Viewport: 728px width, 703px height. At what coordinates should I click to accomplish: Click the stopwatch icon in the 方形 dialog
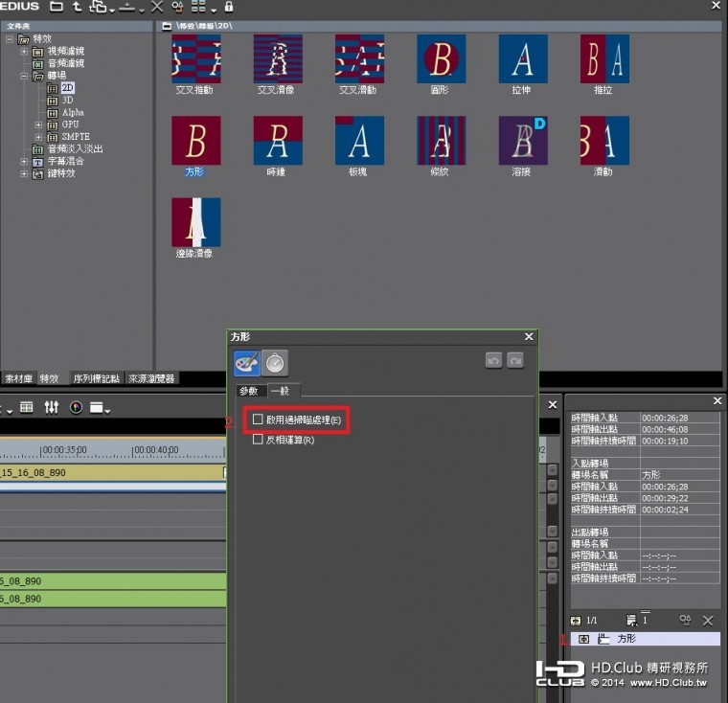[276, 363]
